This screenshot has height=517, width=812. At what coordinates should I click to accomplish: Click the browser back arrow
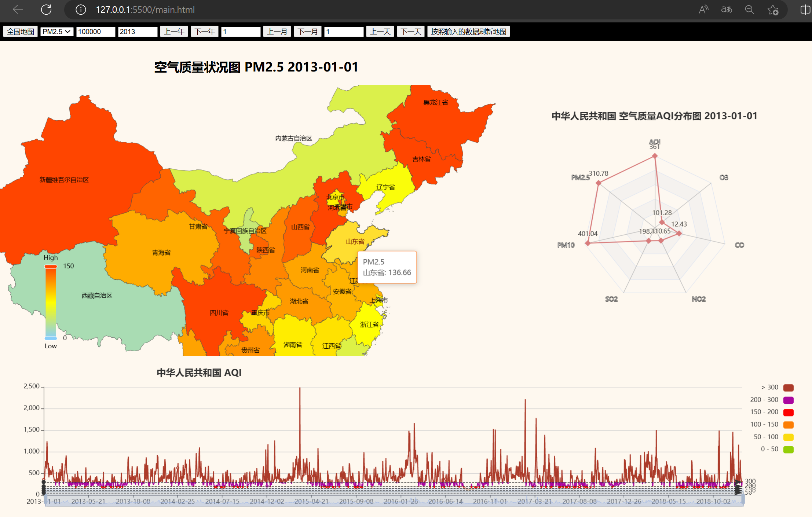coord(18,10)
